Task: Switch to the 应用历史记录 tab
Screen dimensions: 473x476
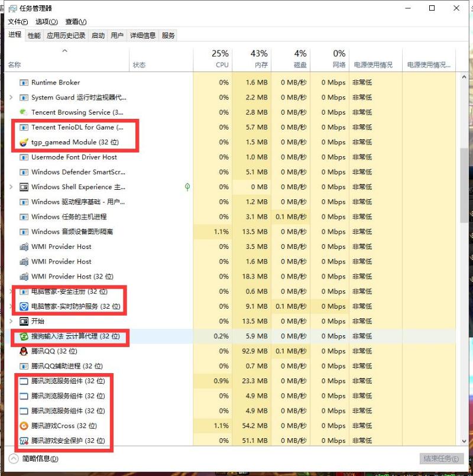Action: (66, 35)
